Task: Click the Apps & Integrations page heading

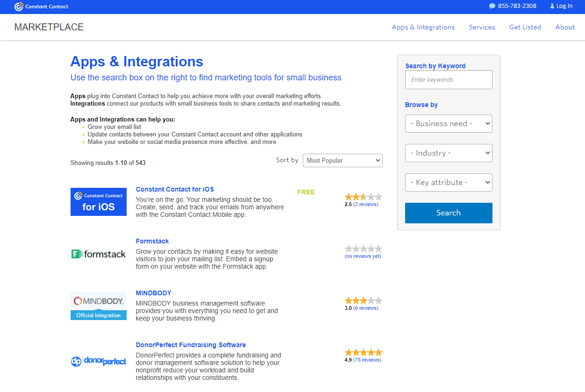Action: pos(137,62)
